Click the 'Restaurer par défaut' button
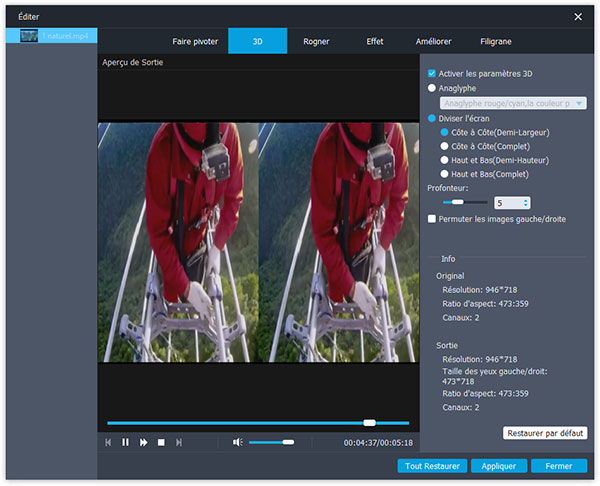Image resolution: width=600 pixels, height=486 pixels. click(545, 433)
